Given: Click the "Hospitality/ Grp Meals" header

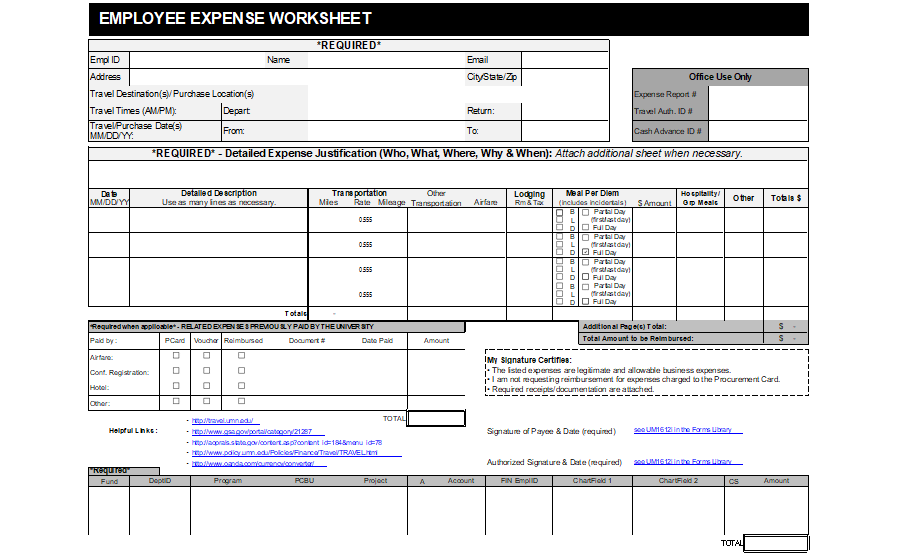Looking at the screenshot, I should tap(700, 198).
